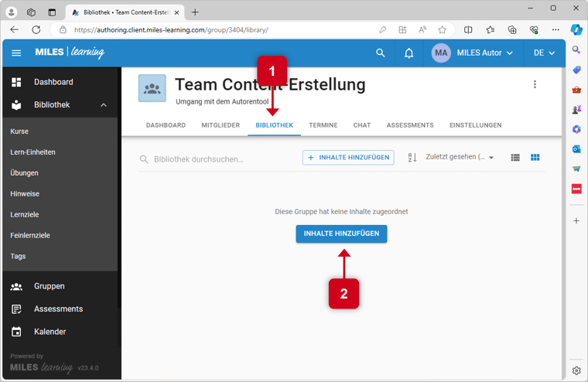The height and width of the screenshot is (382, 588).
Task: Open the DE language dropdown
Action: [x=544, y=53]
